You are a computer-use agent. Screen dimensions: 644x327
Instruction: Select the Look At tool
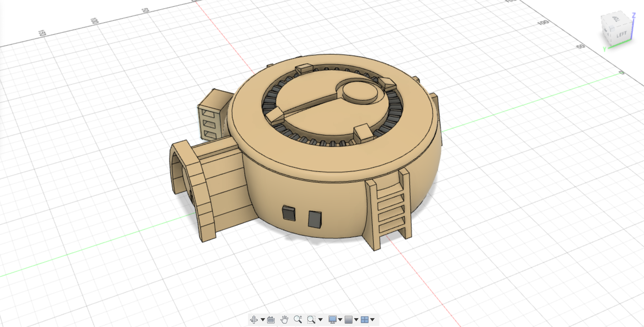pyautogui.click(x=271, y=320)
